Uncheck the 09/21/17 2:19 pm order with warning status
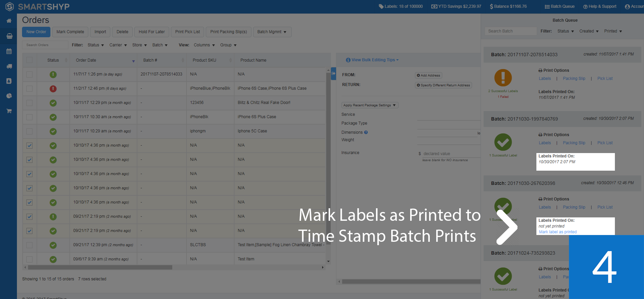The height and width of the screenshot is (299, 644). (29, 217)
